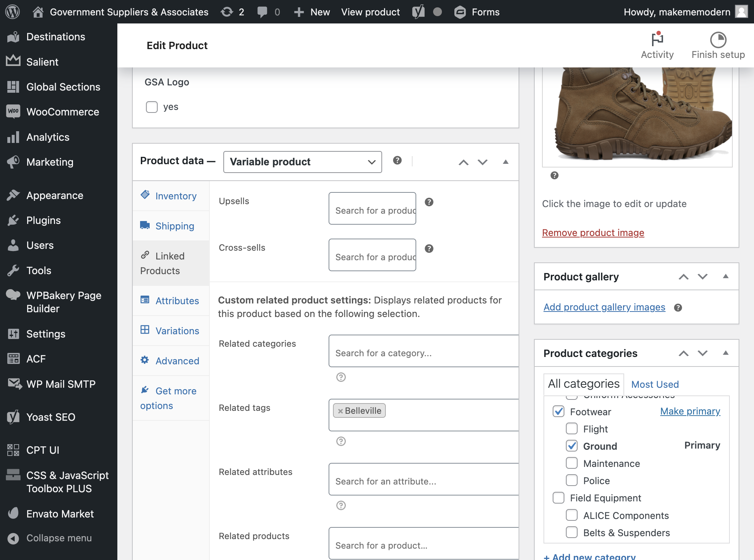Check the Flight category
Screen dimensions: 754x560
[x=572, y=428]
